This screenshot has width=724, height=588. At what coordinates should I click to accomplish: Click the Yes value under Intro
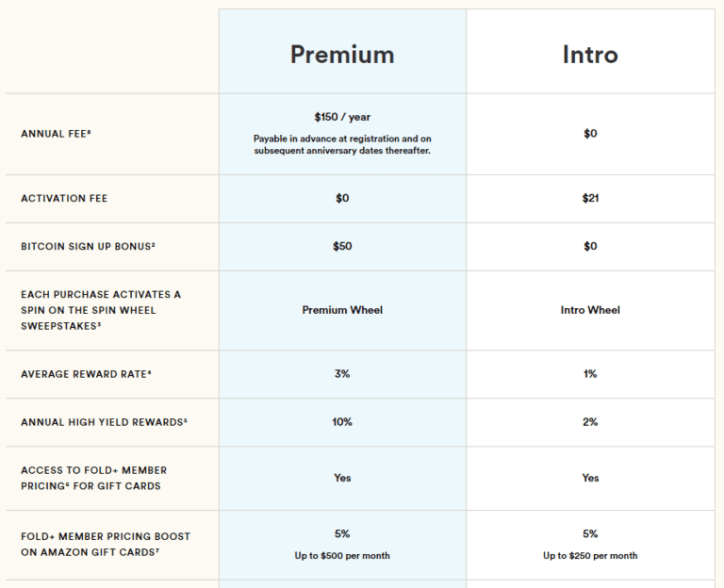tap(590, 478)
